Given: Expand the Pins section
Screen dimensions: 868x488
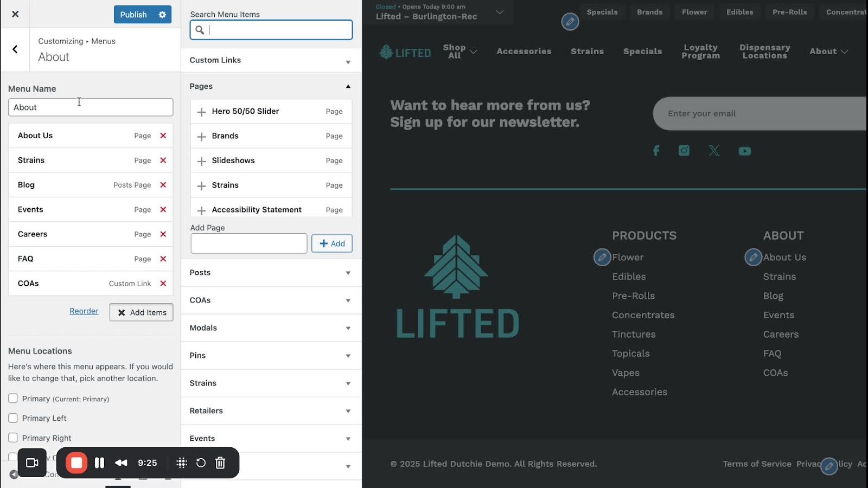Looking at the screenshot, I should 271,356.
